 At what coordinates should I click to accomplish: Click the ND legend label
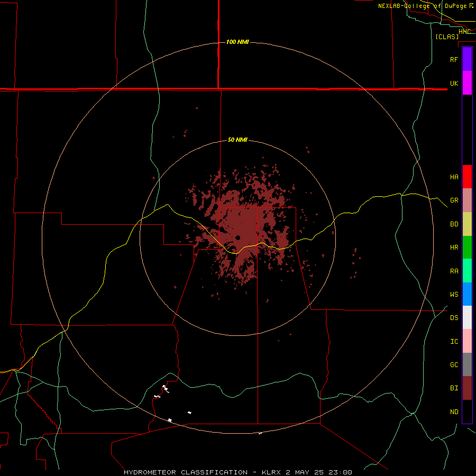point(454,412)
